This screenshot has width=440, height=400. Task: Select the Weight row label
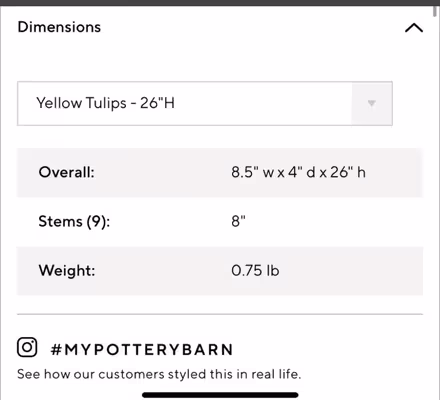[67, 270]
